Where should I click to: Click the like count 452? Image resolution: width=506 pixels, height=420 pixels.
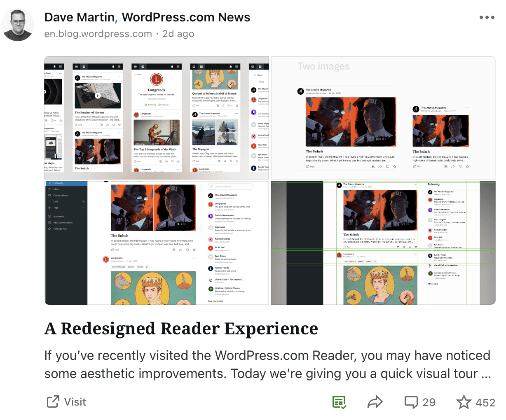pos(485,402)
